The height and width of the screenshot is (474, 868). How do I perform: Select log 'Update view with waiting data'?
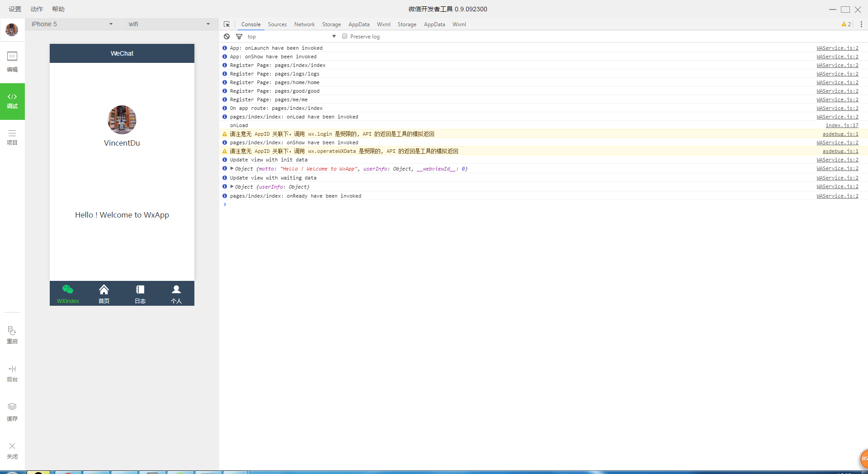tap(273, 178)
